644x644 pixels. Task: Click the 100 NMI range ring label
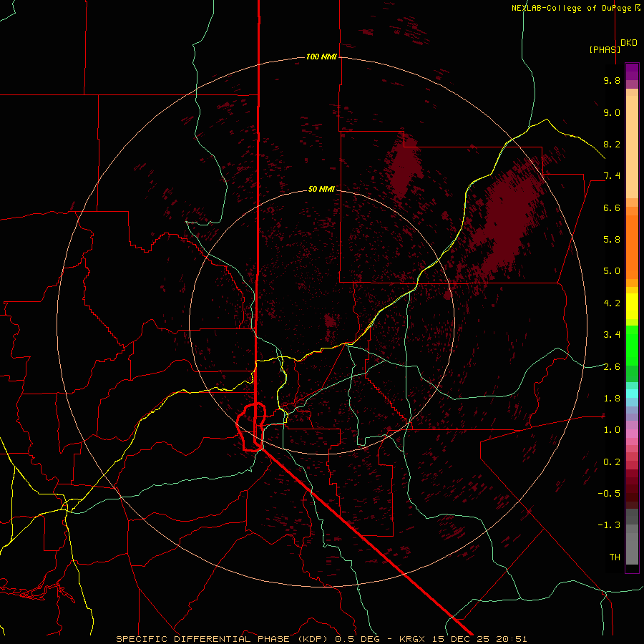coord(321,57)
